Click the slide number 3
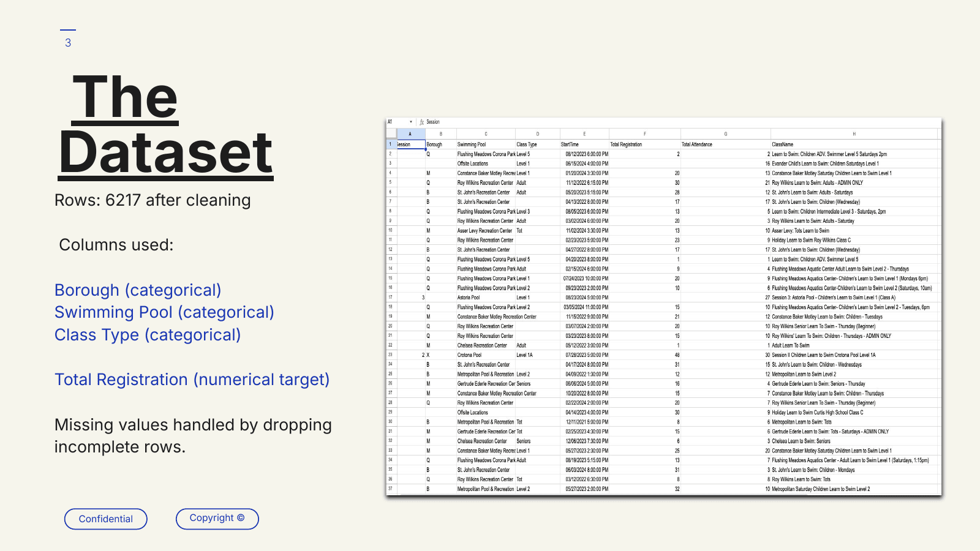Image resolution: width=980 pixels, height=551 pixels. 68,43
